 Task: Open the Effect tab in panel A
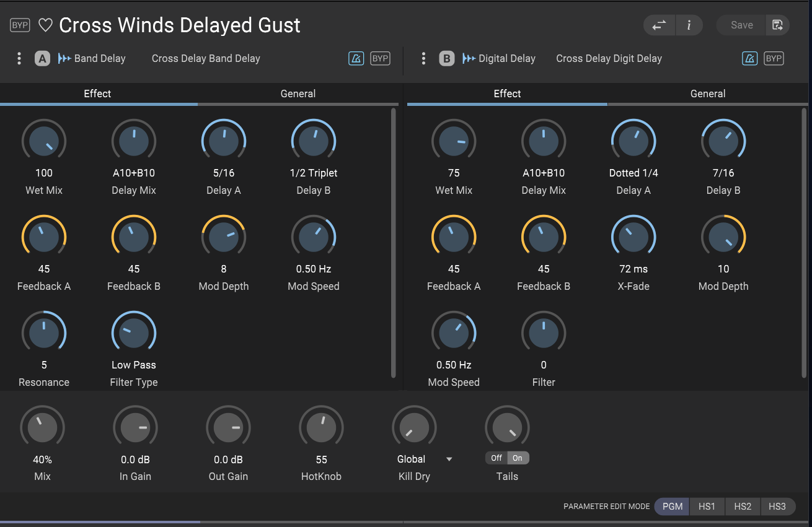pos(98,94)
